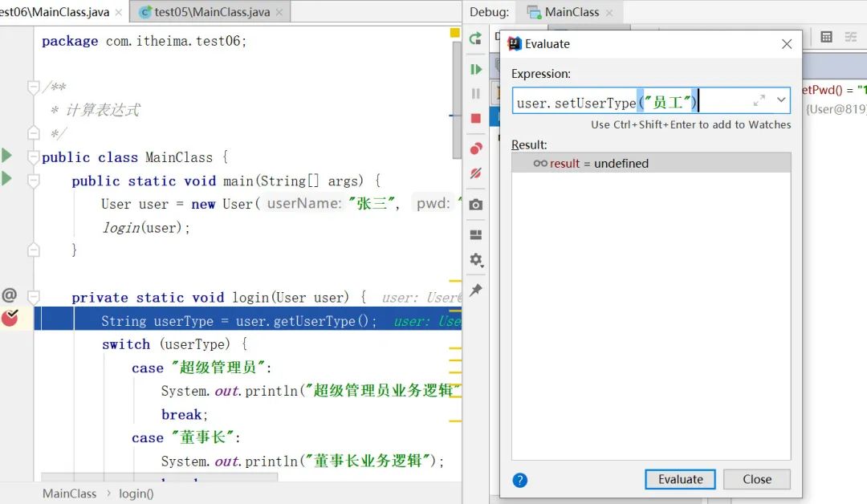Image resolution: width=867 pixels, height=504 pixels.
Task: Click the highlighted String userType line
Action: 248,320
